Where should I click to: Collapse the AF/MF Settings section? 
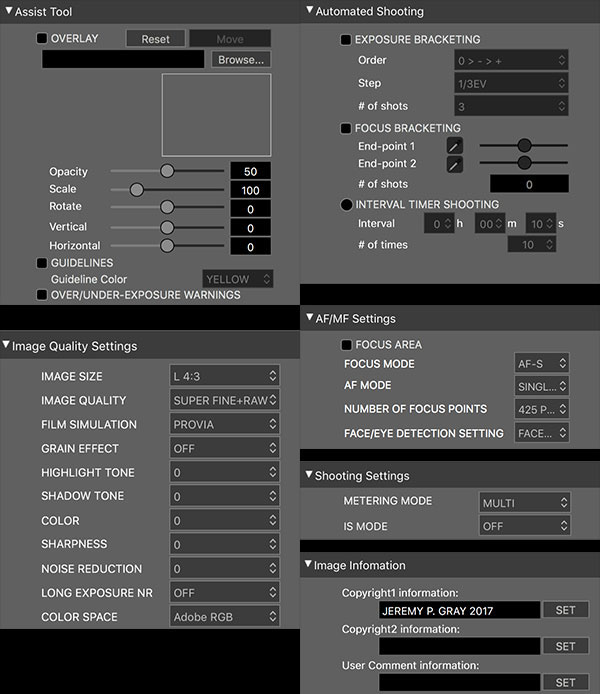click(x=308, y=319)
